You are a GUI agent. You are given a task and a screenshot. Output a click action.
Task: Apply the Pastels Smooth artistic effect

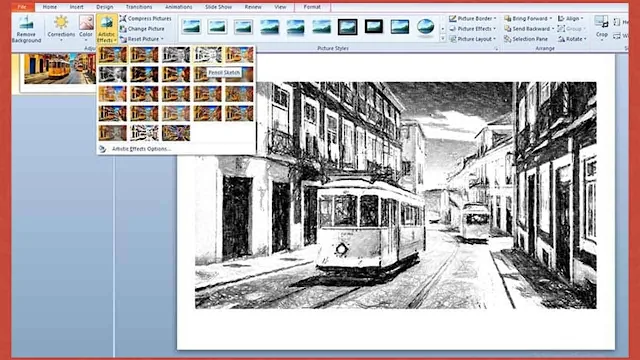click(x=208, y=113)
